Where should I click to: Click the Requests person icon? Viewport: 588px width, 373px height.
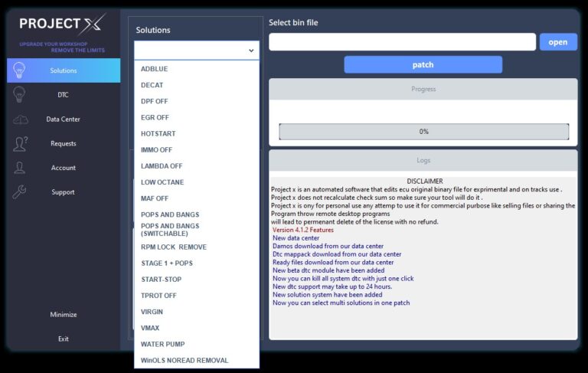point(20,143)
